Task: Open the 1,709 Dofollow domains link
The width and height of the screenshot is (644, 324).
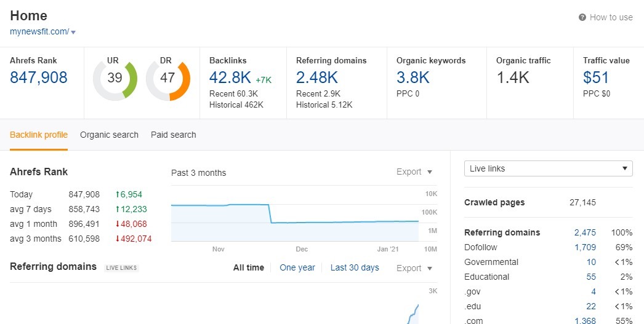Action: click(584, 247)
